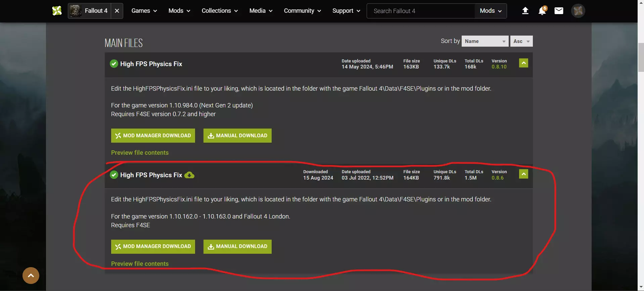Screen dimensions: 644x291
Task: Open the Games menu
Action: 144,11
